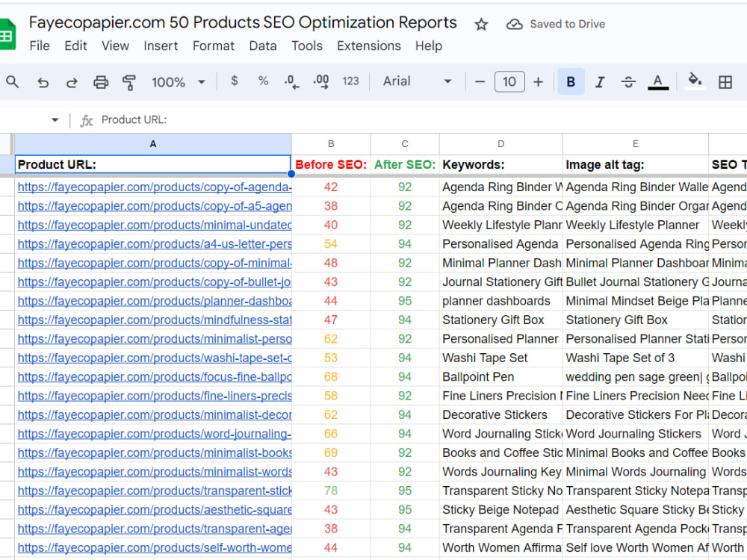This screenshot has width=747, height=560.
Task: Click the formula bar text Product URL:
Action: [134, 119]
